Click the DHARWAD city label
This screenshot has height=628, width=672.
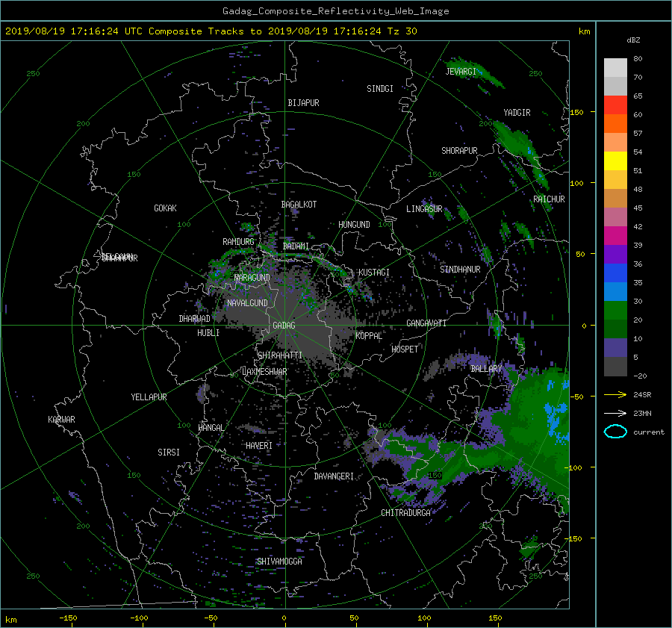195,319
